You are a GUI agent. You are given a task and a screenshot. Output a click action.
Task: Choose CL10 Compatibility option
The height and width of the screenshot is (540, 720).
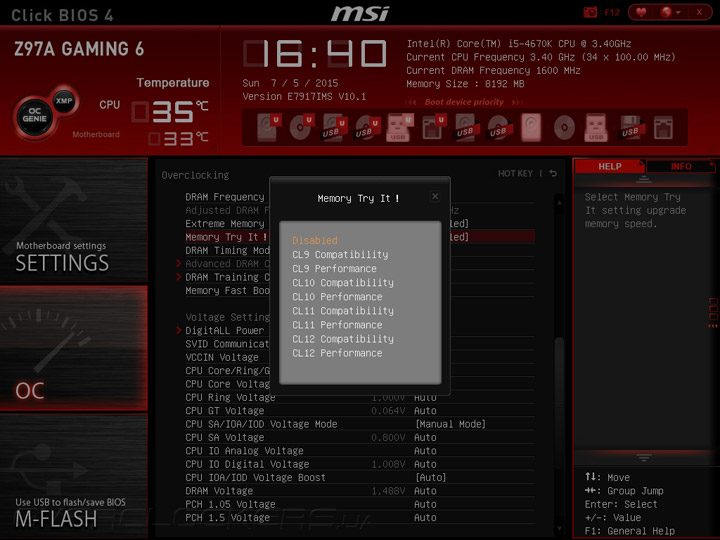point(343,283)
